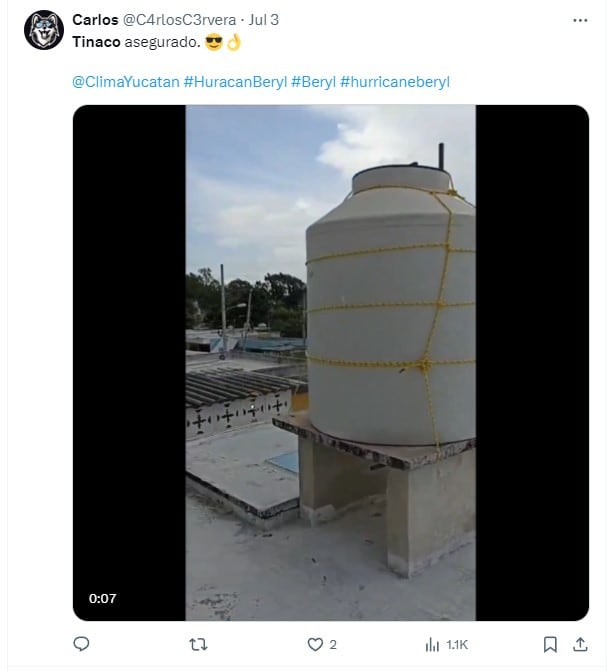The image size is (607, 671).
Task: Open the #hurricaneberyl hashtag
Action: (x=395, y=81)
